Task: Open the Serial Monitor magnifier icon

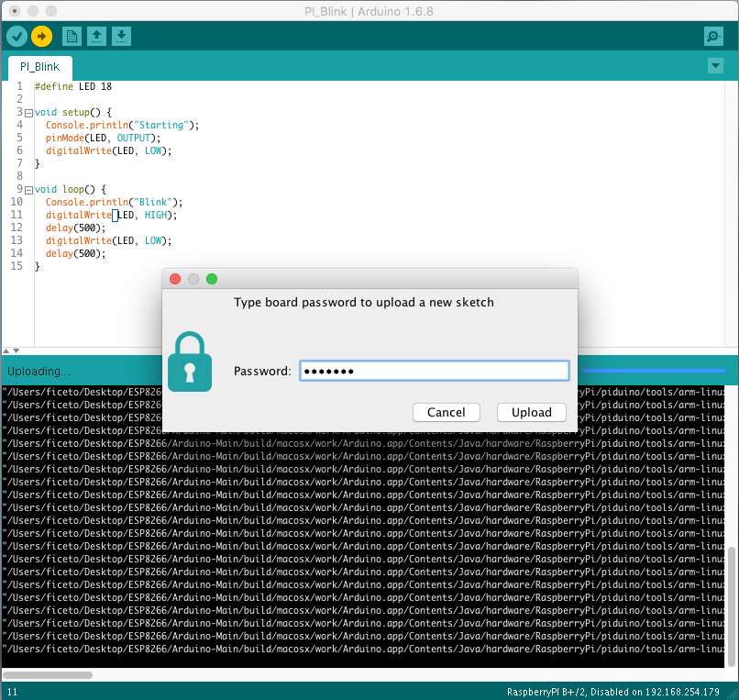Action: (713, 37)
